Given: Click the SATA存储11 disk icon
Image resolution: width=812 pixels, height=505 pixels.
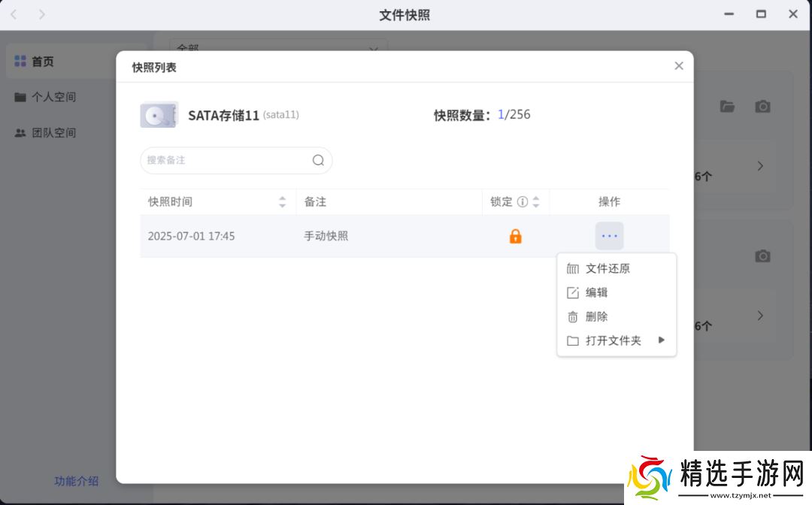Looking at the screenshot, I should coord(159,115).
